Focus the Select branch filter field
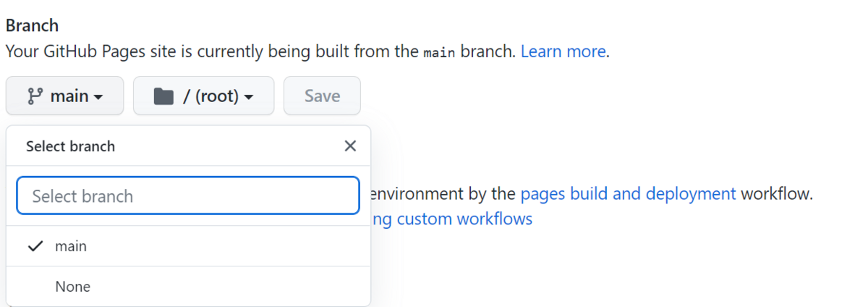Viewport: 868px width, 307px height. (x=188, y=195)
